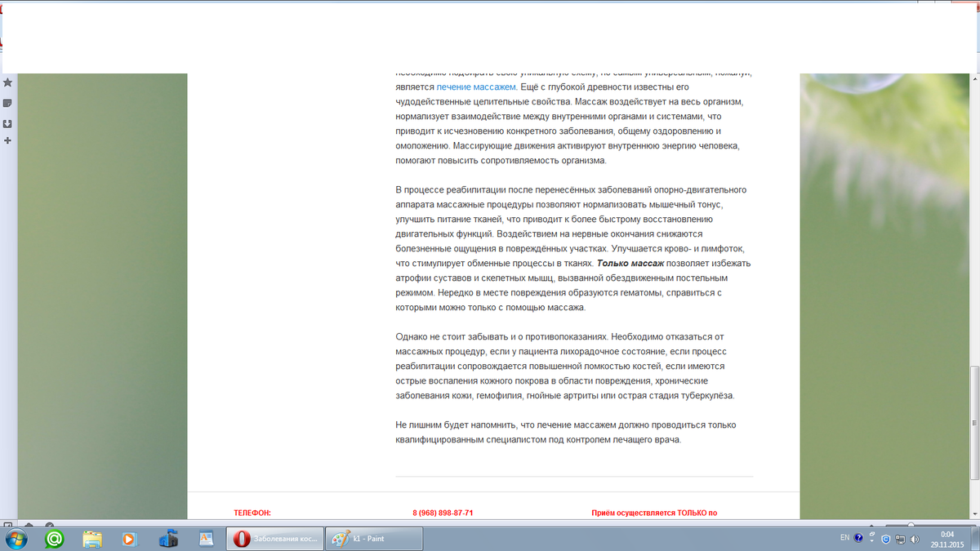Viewport: 980px width, 551px height.
Task: Open the Downloads panel in sidebar
Action: (7, 123)
